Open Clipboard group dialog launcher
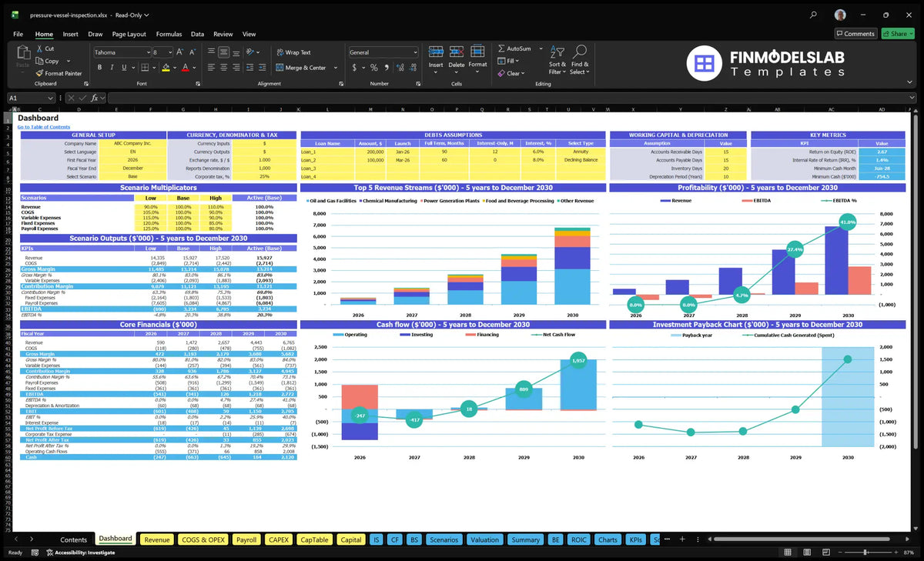This screenshot has width=924, height=561. 85,83
